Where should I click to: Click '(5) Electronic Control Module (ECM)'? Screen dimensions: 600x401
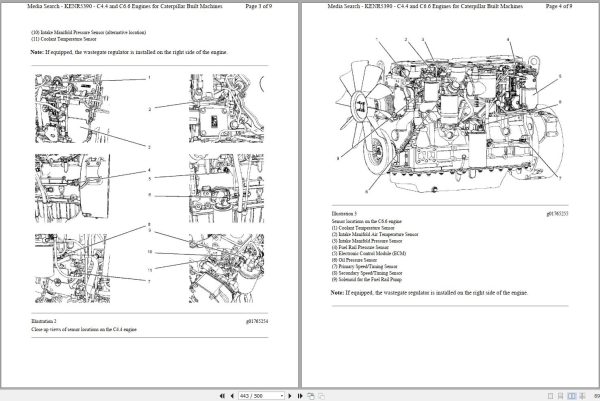coord(369,253)
